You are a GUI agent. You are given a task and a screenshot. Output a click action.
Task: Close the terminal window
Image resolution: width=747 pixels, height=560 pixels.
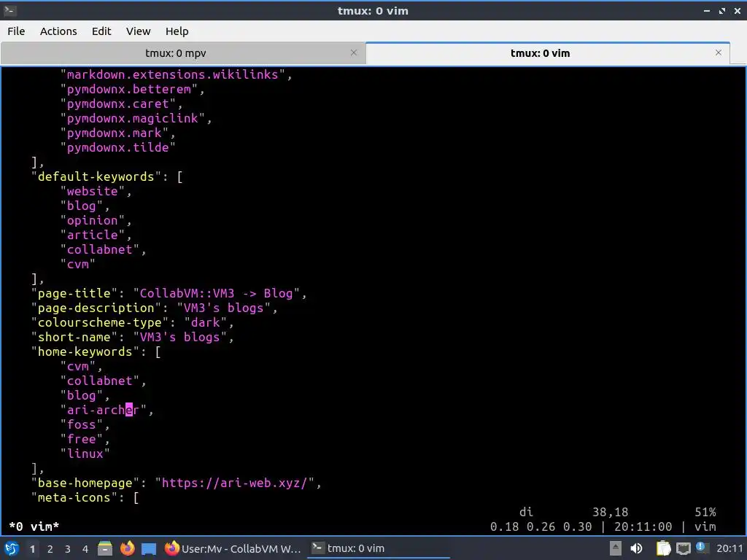coord(738,10)
